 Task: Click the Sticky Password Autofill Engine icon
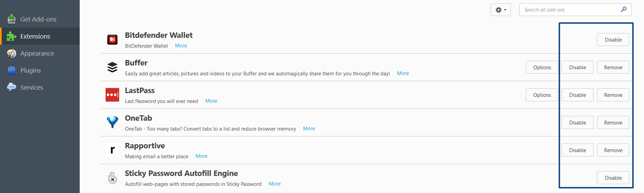click(112, 178)
